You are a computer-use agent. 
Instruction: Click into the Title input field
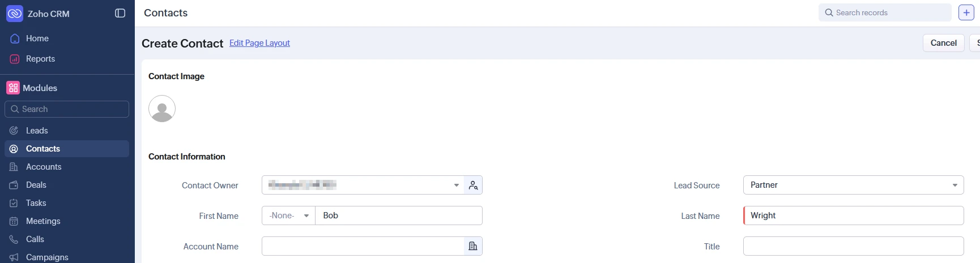click(853, 246)
